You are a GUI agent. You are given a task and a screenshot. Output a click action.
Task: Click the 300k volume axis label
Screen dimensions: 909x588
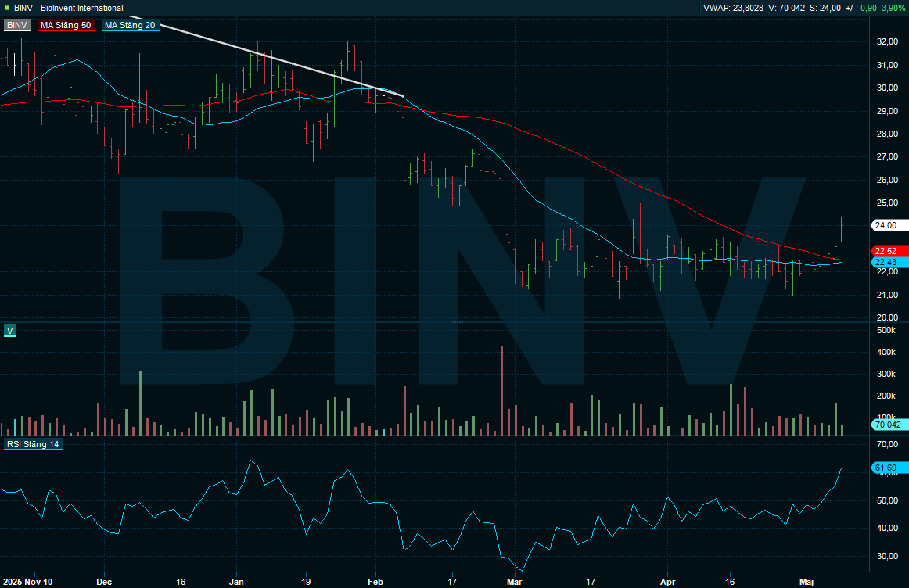click(886, 374)
